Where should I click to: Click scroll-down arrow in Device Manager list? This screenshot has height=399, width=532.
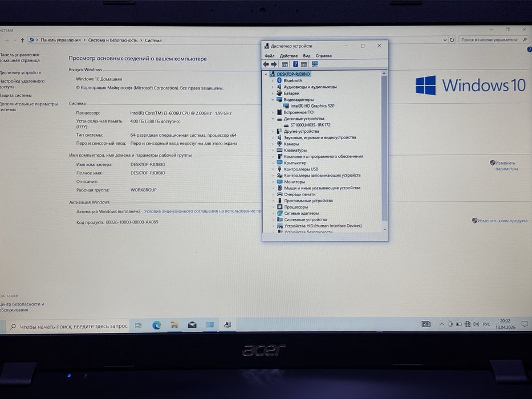coord(384,229)
